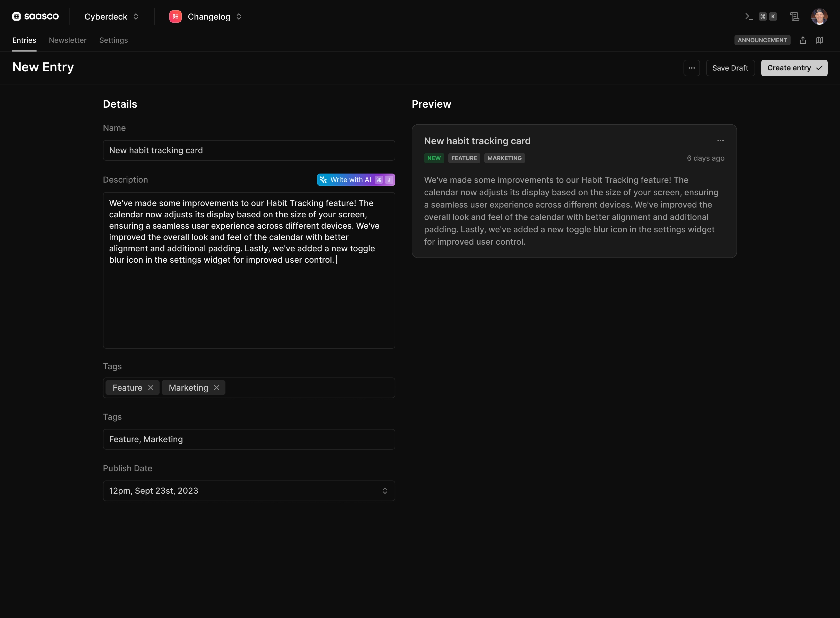840x618 pixels.
Task: Click the Preview section heading
Action: pyautogui.click(x=431, y=104)
